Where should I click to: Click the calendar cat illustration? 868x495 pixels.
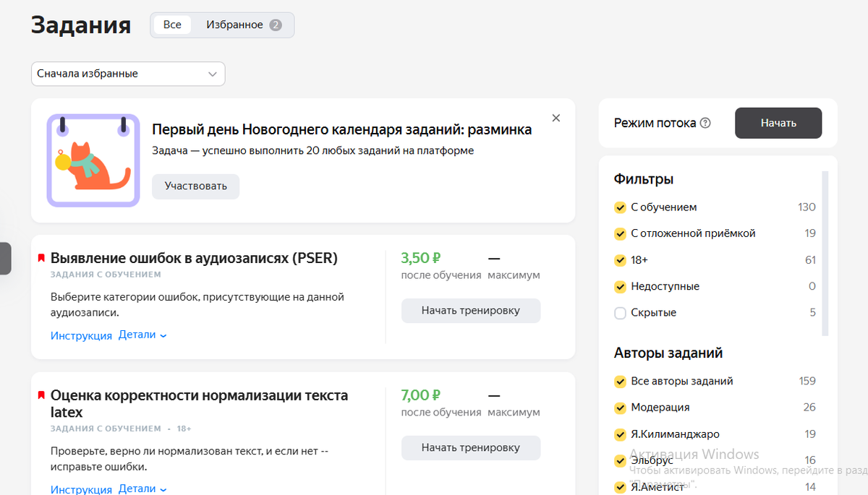(x=93, y=160)
